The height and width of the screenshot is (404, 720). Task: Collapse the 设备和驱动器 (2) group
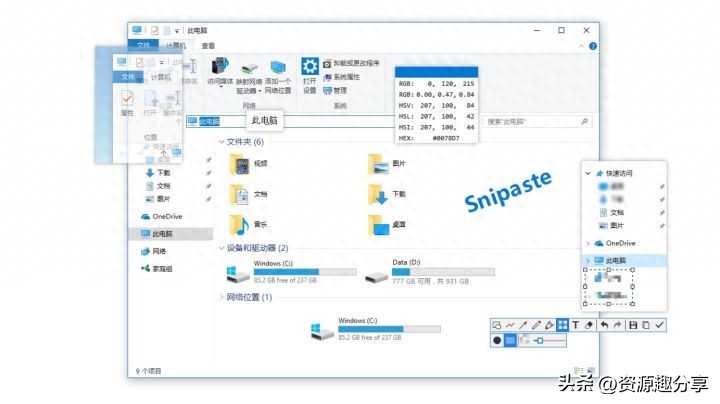tap(221, 248)
